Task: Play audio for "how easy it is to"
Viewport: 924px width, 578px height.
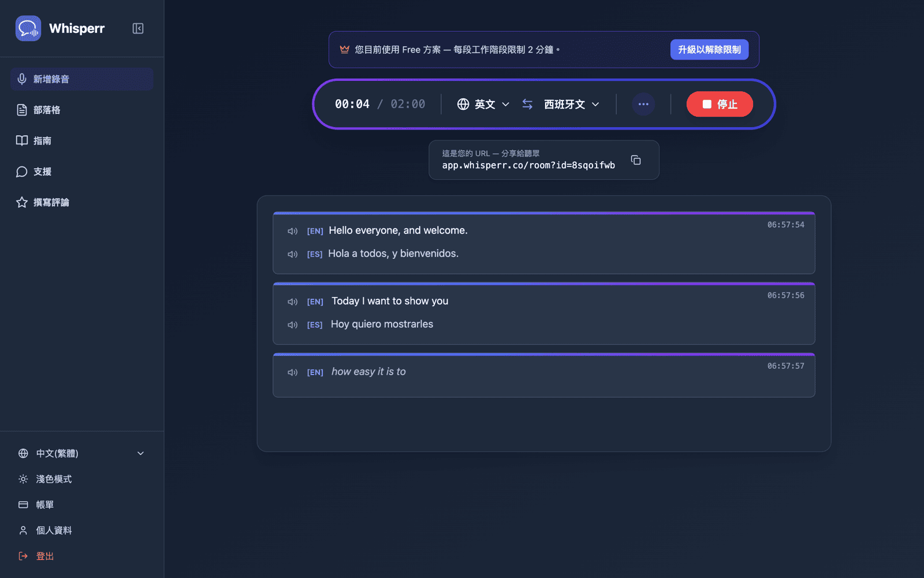Action: [x=293, y=372]
